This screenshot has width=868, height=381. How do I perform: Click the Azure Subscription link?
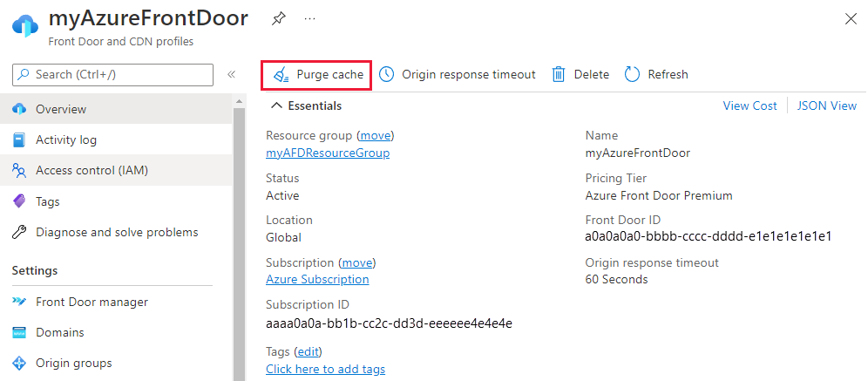[x=317, y=279]
